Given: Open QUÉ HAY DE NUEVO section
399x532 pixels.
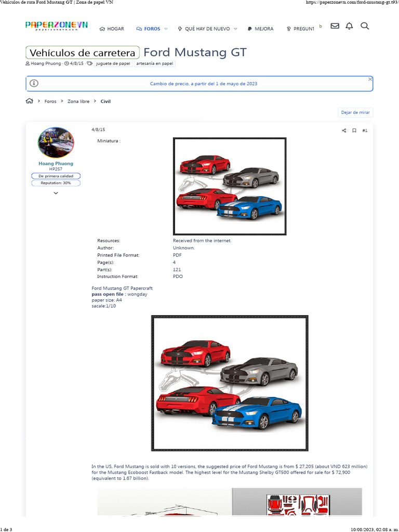Looking at the screenshot, I should [x=204, y=29].
